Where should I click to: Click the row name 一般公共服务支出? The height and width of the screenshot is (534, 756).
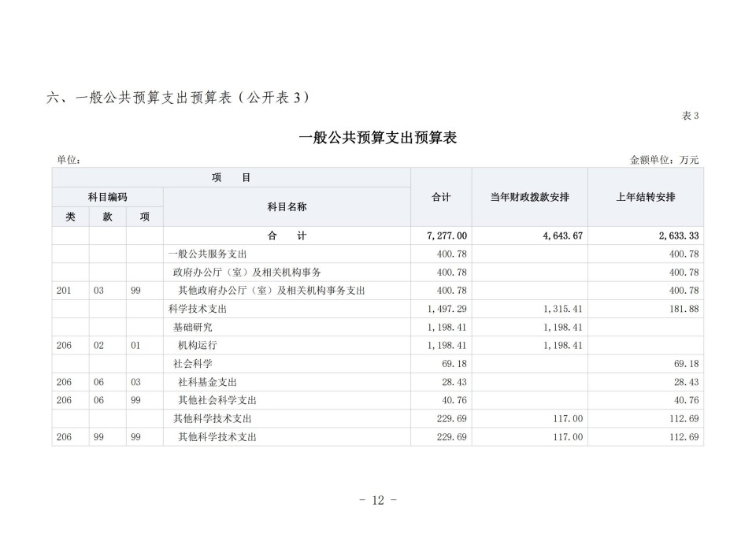tap(207, 254)
